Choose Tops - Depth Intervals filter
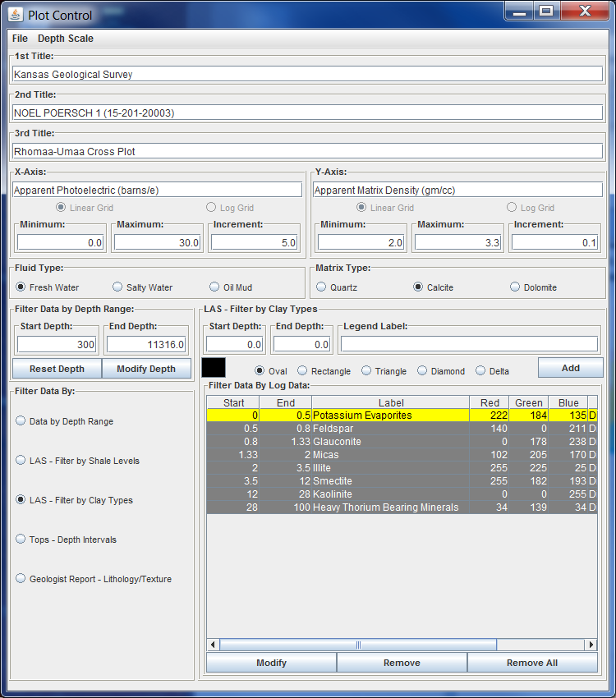This screenshot has width=616, height=698. 67,539
